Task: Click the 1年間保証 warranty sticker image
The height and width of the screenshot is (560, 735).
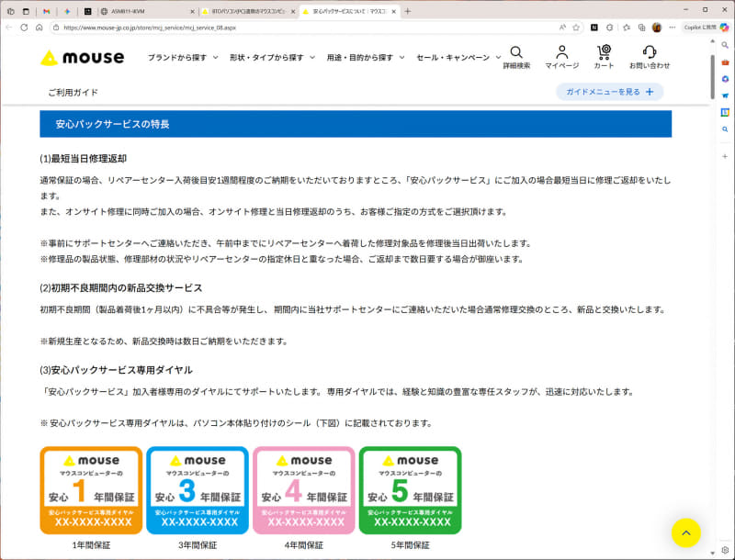Action: (89, 487)
